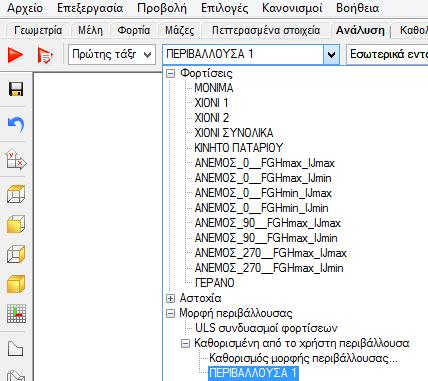Undo the last action with the blue arrow

(16, 125)
